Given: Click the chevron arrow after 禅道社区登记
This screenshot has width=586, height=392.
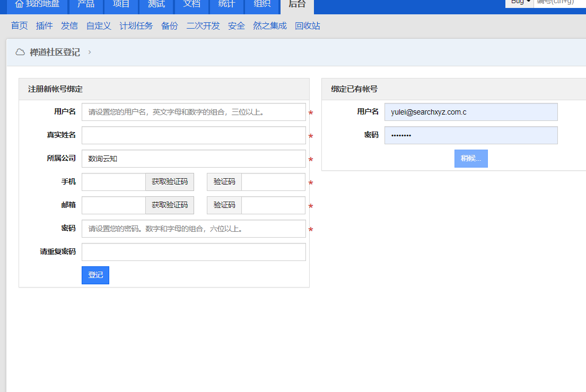Looking at the screenshot, I should (90, 52).
